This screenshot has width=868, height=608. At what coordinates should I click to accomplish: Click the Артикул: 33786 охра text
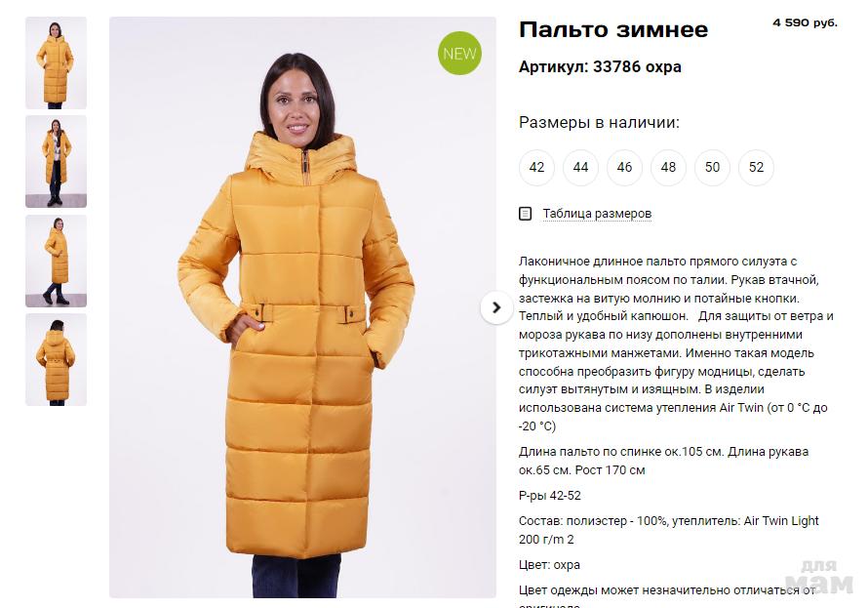click(600, 67)
